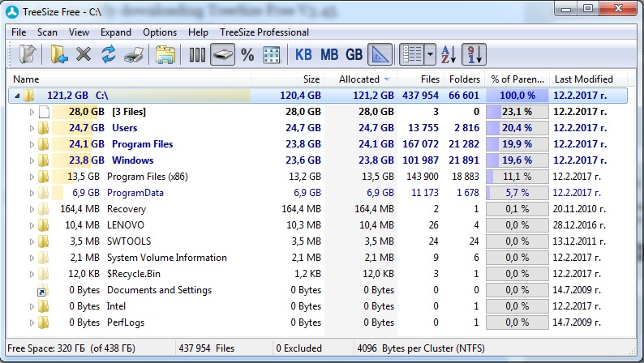Open the View menu
Viewport: 644px width, 363px height.
click(x=79, y=32)
